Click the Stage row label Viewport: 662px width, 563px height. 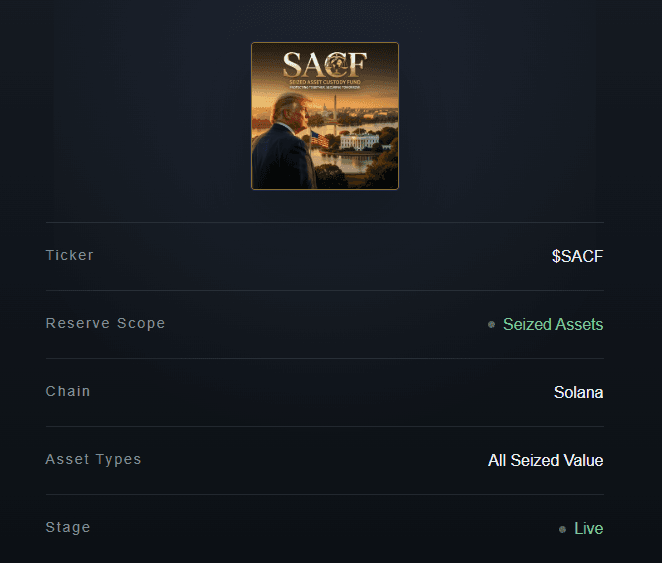[68, 528]
